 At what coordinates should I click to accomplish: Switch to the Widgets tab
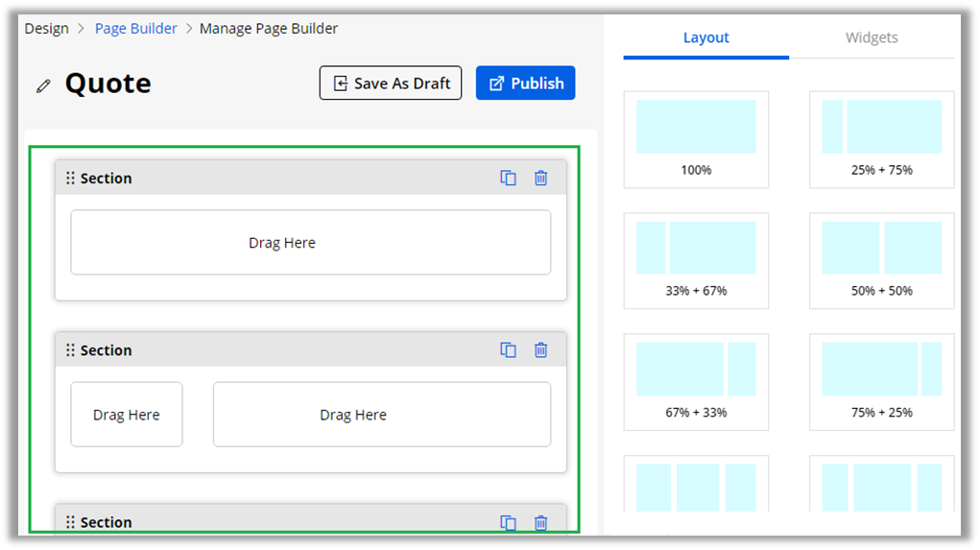[872, 37]
